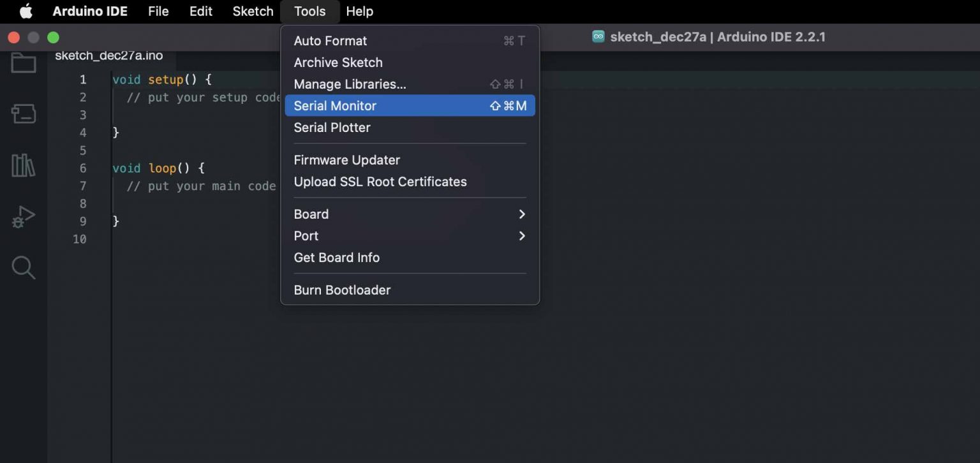Viewport: 980px width, 463px height.
Task: Expand the Board submenu
Action: coord(409,214)
